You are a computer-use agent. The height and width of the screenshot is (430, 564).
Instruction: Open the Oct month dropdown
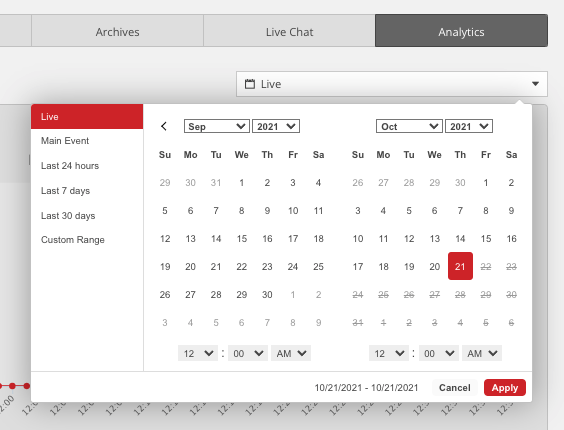(409, 126)
